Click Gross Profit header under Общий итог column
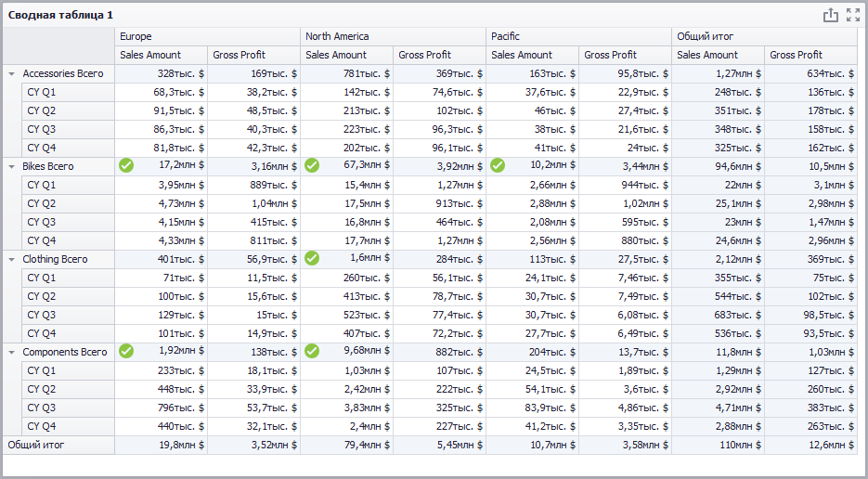Image resolution: width=868 pixels, height=479 pixels. (x=810, y=55)
